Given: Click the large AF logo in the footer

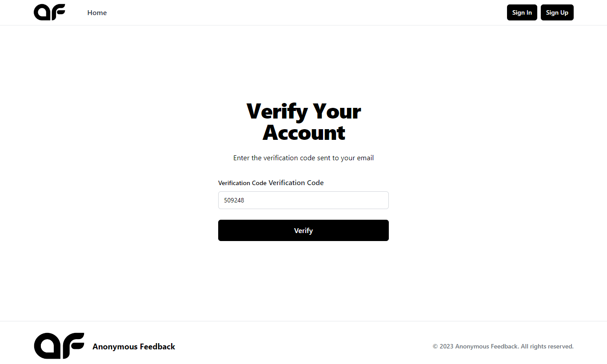Looking at the screenshot, I should pos(59,346).
